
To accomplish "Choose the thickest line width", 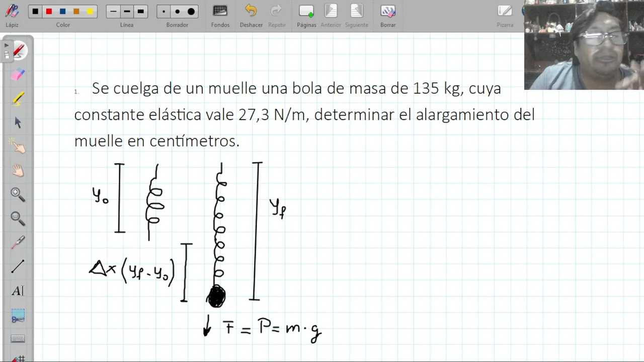I will (141, 12).
